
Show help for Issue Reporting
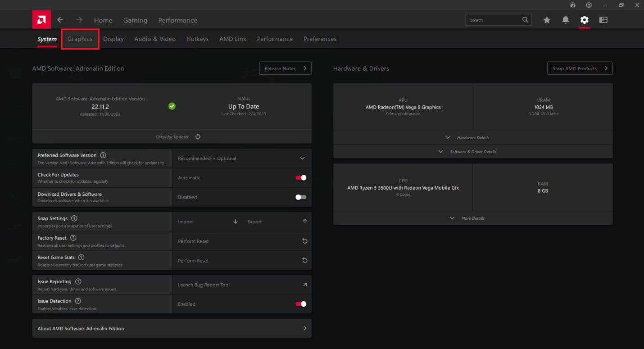pyautogui.click(x=78, y=281)
